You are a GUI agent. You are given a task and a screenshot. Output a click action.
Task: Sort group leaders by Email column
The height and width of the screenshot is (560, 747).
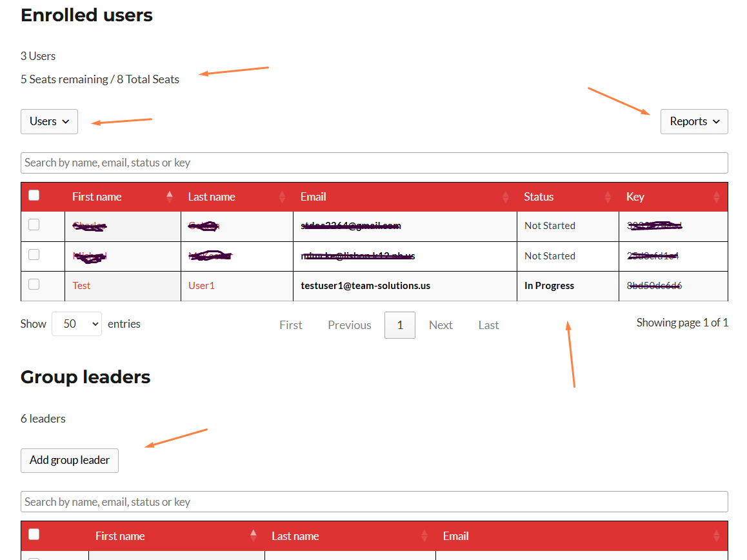[x=455, y=536]
